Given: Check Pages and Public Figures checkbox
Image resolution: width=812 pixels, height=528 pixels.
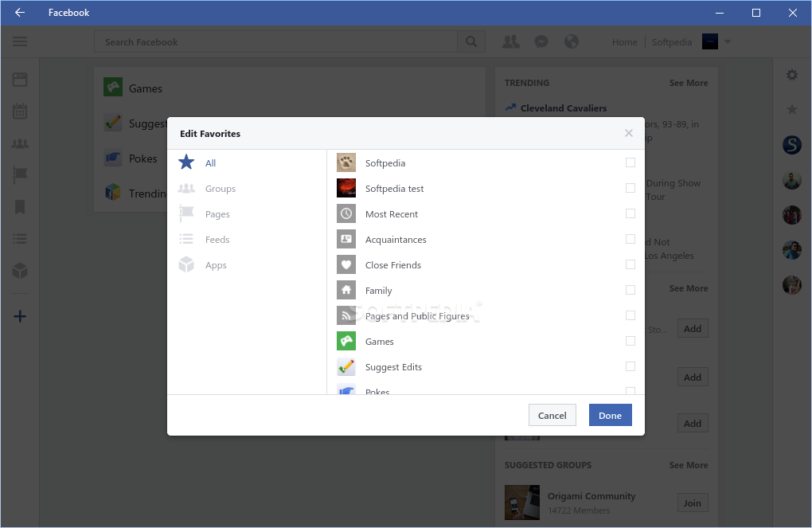Looking at the screenshot, I should (x=630, y=315).
